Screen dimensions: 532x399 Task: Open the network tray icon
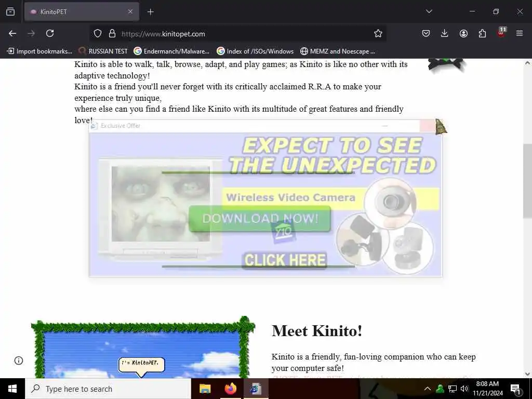tap(453, 389)
